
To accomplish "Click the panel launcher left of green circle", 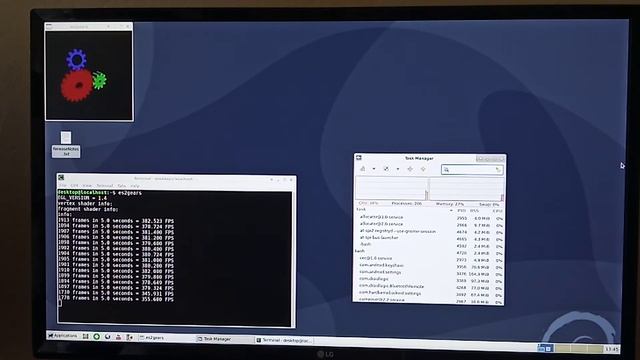I will (85, 336).
